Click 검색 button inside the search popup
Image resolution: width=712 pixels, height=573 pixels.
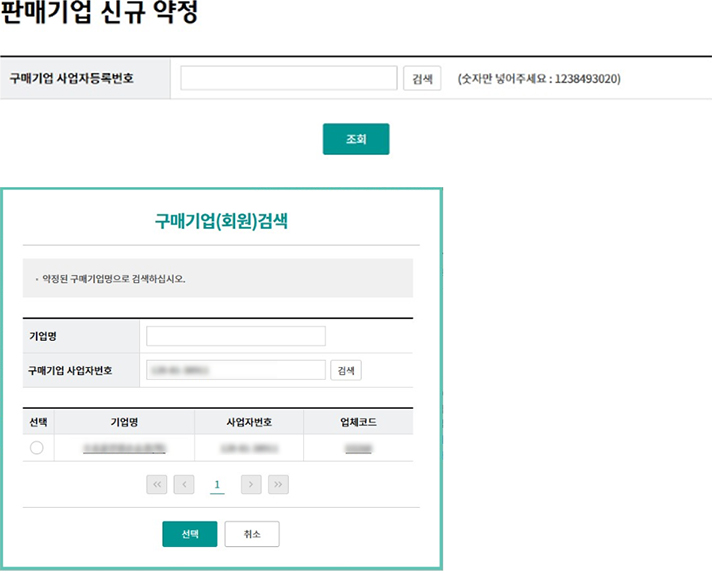coord(346,370)
